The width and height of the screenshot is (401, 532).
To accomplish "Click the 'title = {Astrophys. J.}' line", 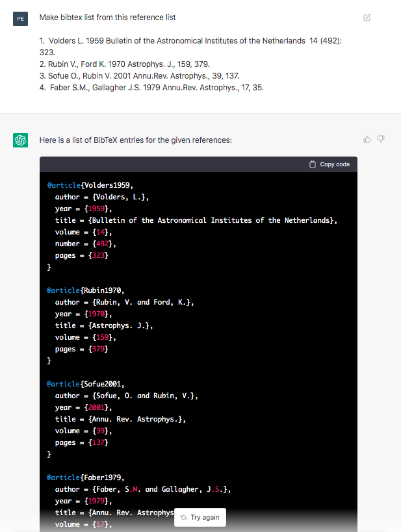I will (x=104, y=325).
